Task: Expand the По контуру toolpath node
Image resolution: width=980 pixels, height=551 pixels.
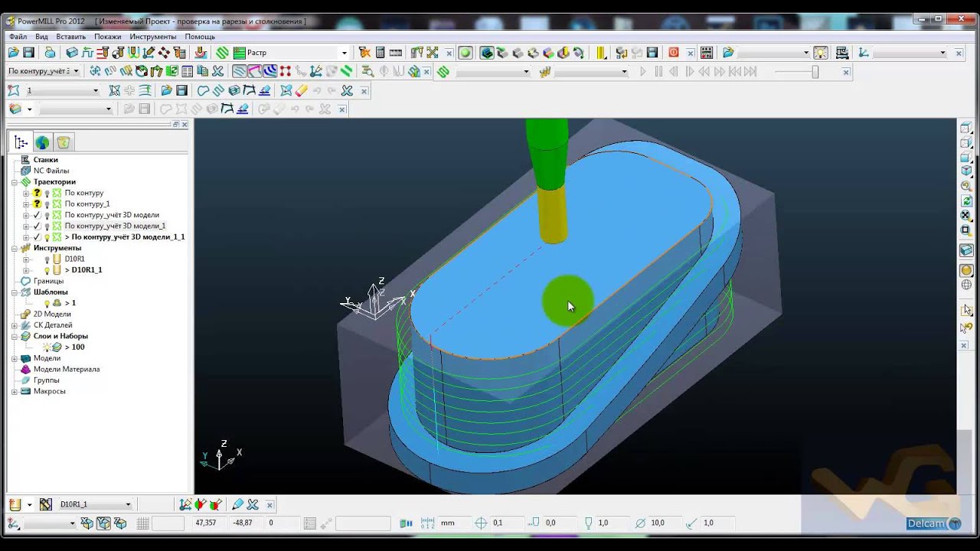Action: (x=25, y=193)
